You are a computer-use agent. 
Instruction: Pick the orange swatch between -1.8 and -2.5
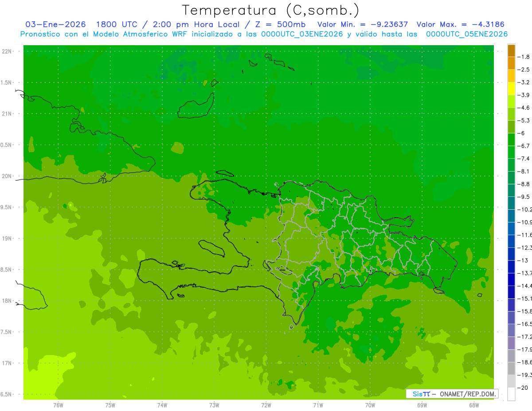[511, 63]
